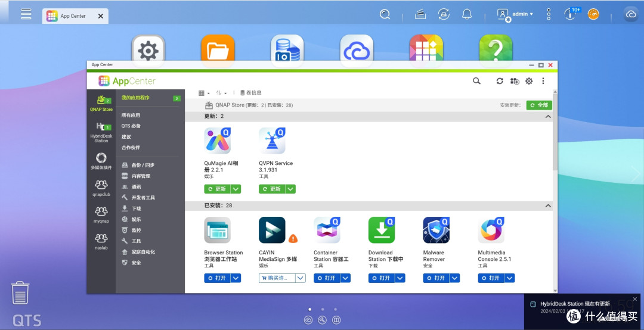Screen dimensions: 644x330
Task: Open the sort order dropdown
Action: pyautogui.click(x=221, y=93)
